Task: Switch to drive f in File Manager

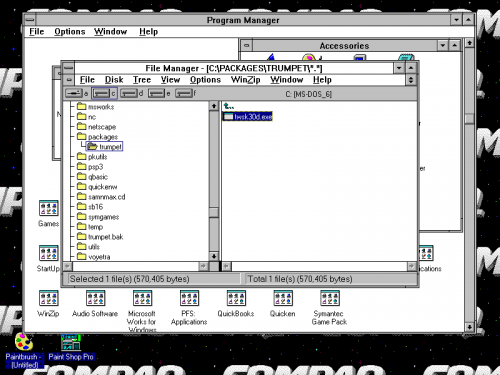Action: point(184,94)
